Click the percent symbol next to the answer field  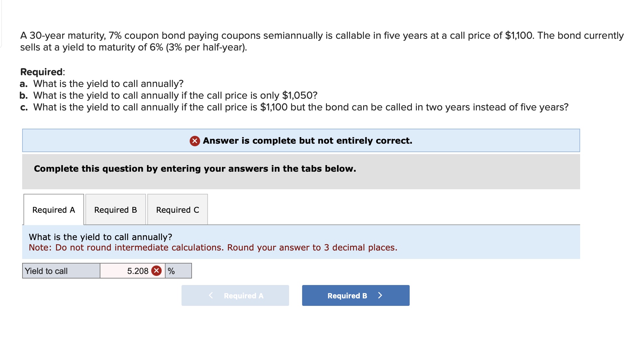[171, 271]
